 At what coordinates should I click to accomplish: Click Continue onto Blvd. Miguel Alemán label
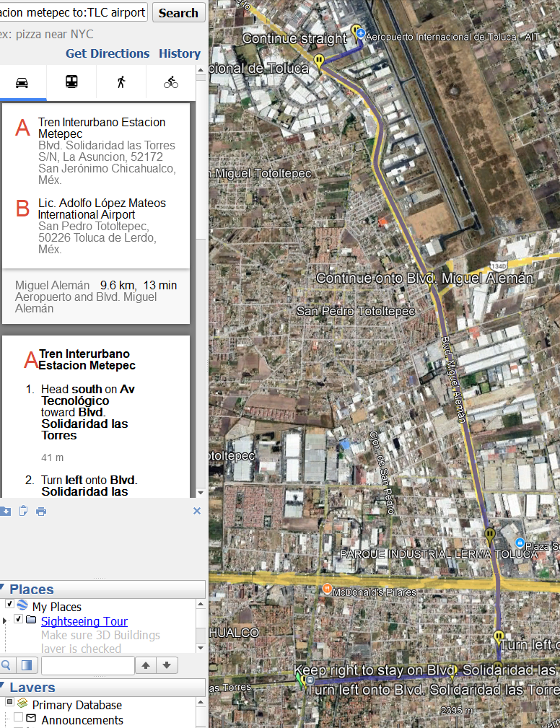click(424, 278)
